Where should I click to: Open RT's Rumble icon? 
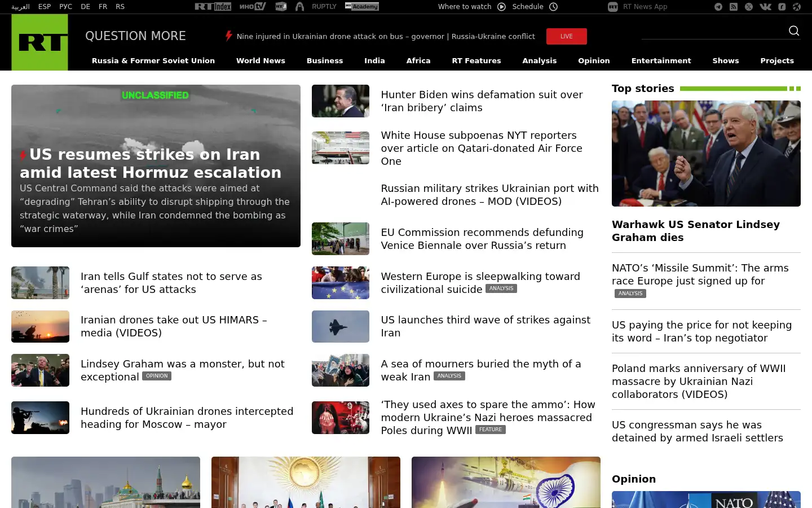(x=782, y=7)
